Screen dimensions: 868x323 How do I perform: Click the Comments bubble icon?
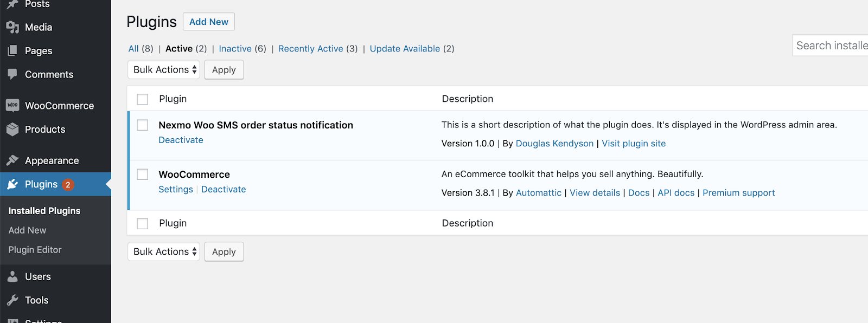[x=12, y=74]
